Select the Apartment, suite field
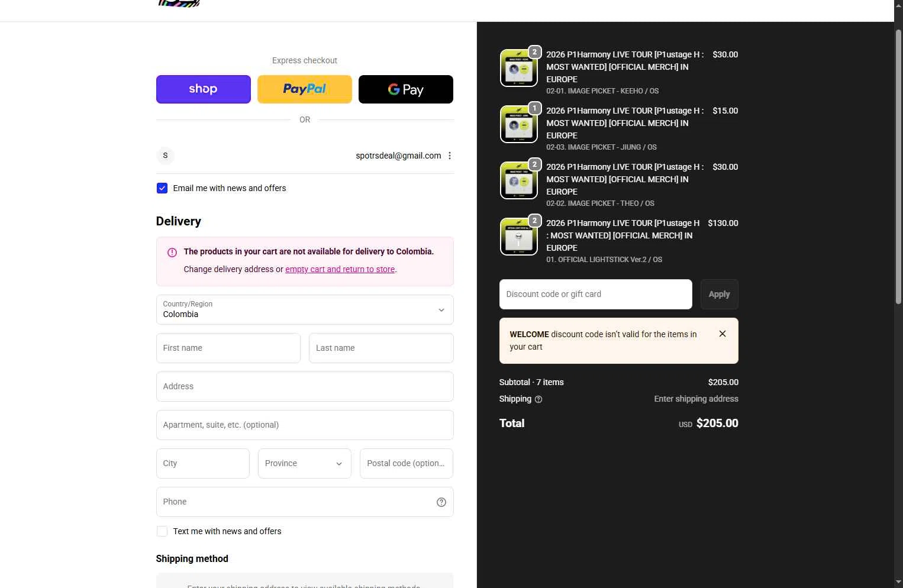903x588 pixels. click(x=305, y=425)
